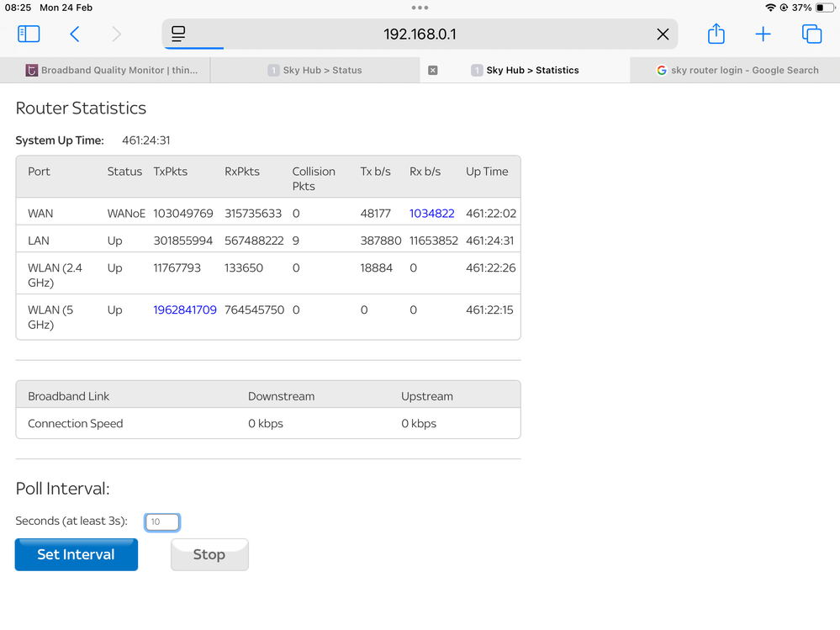Tap the 192.168.0.1 address bar

tap(420, 34)
